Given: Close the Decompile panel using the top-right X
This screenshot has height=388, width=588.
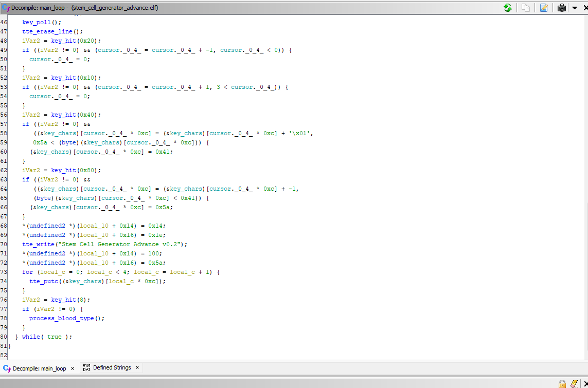Looking at the screenshot, I should (584, 8).
